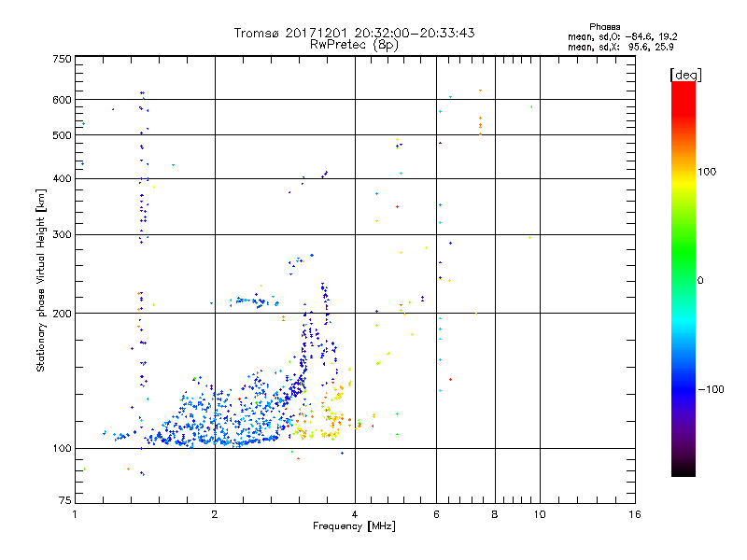Image resolution: width=747 pixels, height=560 pixels.
Task: Click the 'Phases' header text
Action: tap(604, 27)
